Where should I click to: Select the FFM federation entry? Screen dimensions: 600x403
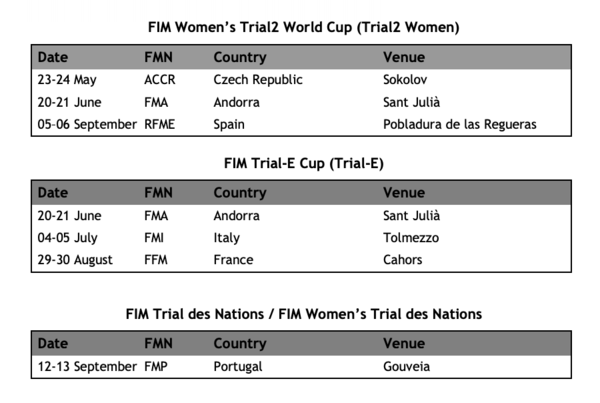coord(156,260)
